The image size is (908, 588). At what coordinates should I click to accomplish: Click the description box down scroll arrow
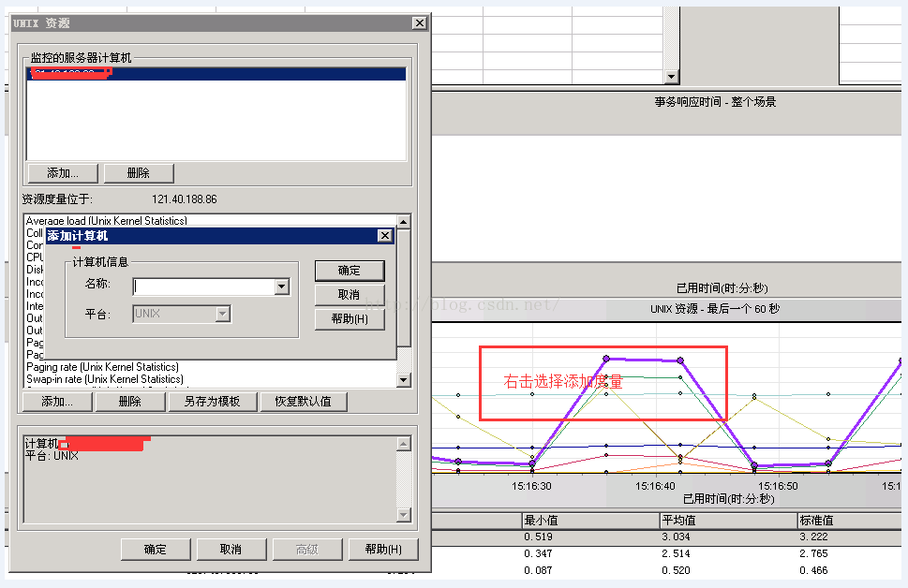[x=404, y=515]
